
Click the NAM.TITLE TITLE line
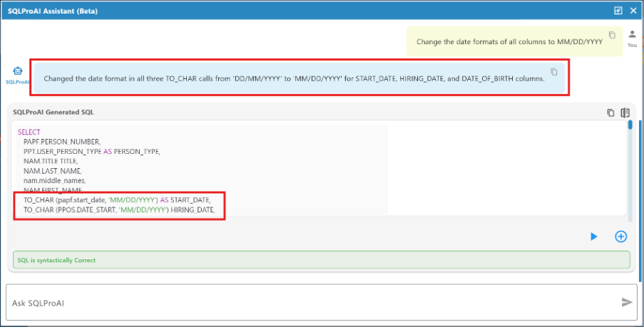point(51,161)
